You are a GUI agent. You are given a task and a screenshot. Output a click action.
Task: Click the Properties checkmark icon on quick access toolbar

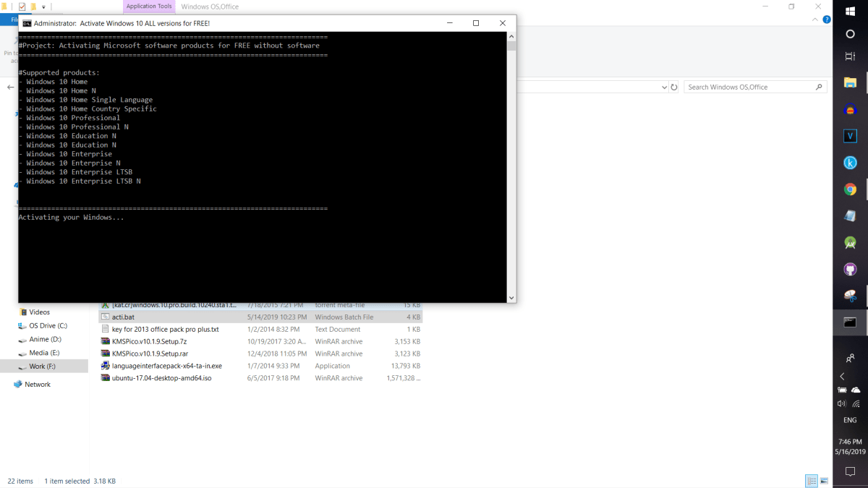22,7
